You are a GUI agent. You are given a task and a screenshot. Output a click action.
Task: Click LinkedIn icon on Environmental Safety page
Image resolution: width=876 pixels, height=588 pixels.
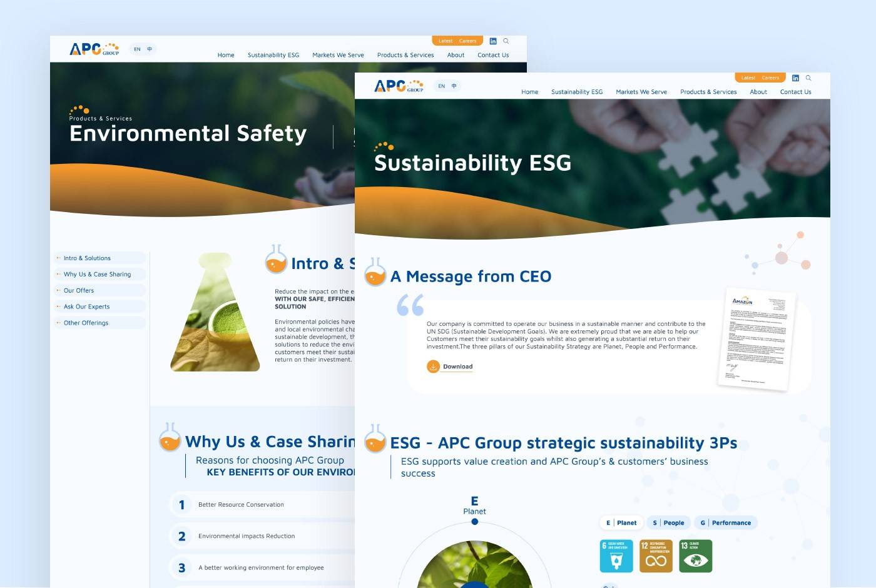tap(493, 41)
